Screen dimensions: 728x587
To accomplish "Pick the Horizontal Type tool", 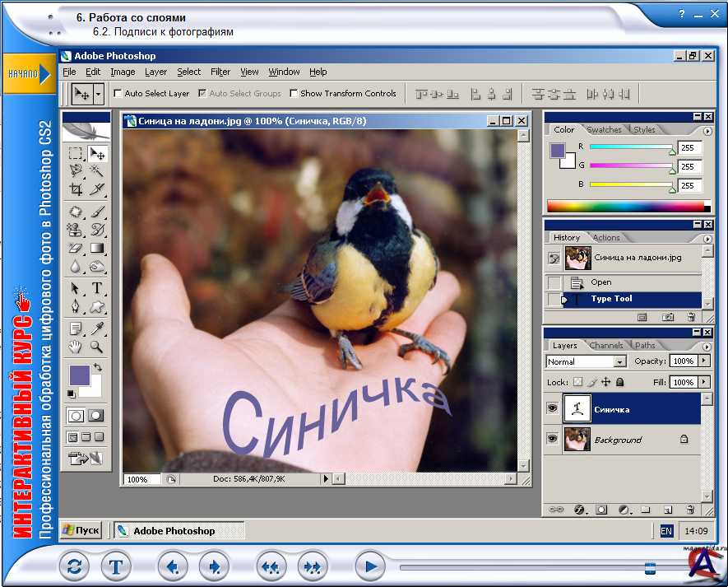I will point(97,288).
